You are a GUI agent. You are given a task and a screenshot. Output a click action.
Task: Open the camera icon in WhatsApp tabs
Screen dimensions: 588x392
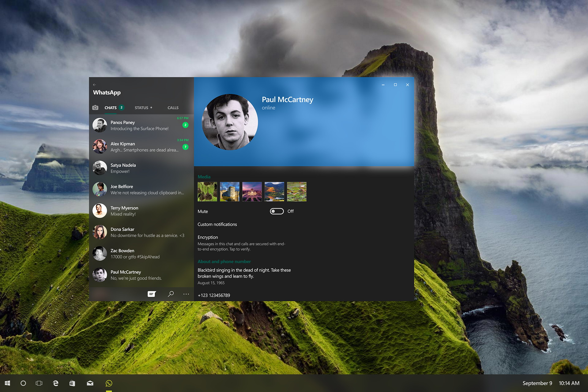[x=95, y=107]
